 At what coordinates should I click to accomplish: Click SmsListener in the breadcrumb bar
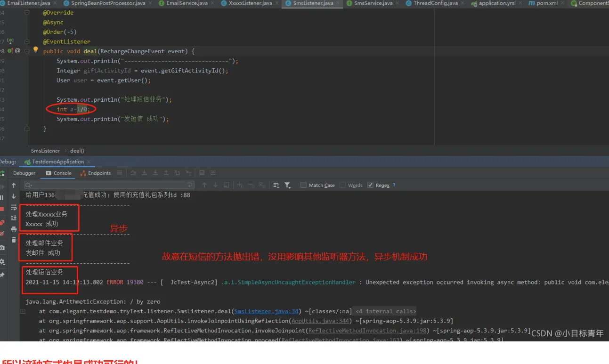tap(45, 151)
